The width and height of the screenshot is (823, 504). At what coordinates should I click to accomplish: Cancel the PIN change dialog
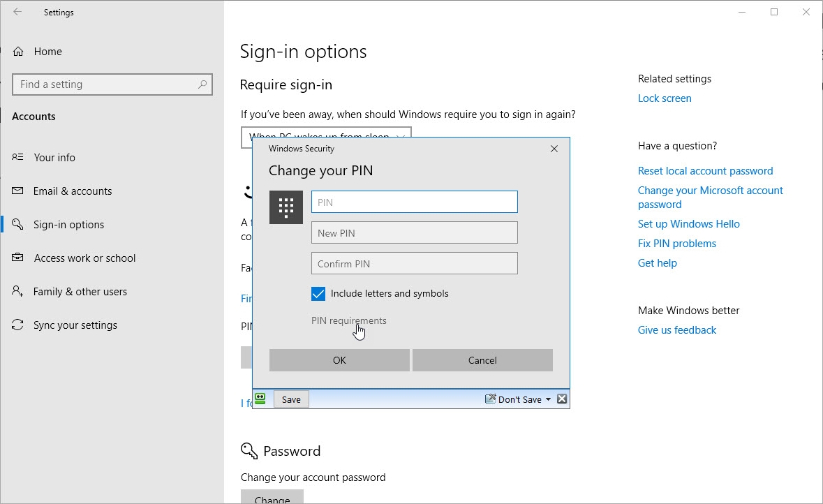point(482,360)
